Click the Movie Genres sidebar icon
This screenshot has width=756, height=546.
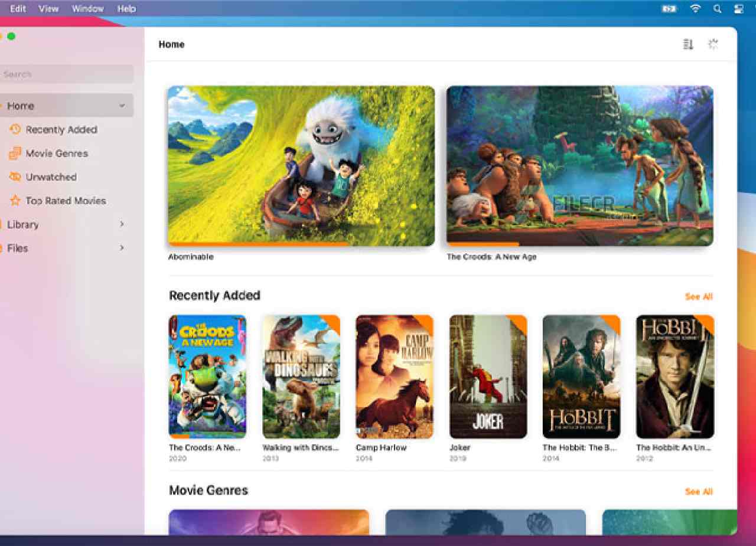click(15, 153)
